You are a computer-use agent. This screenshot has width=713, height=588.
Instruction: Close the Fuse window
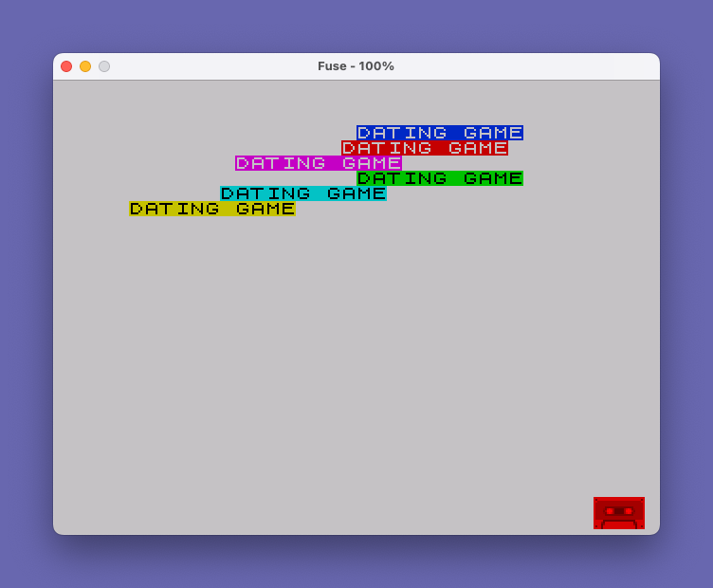pos(66,66)
